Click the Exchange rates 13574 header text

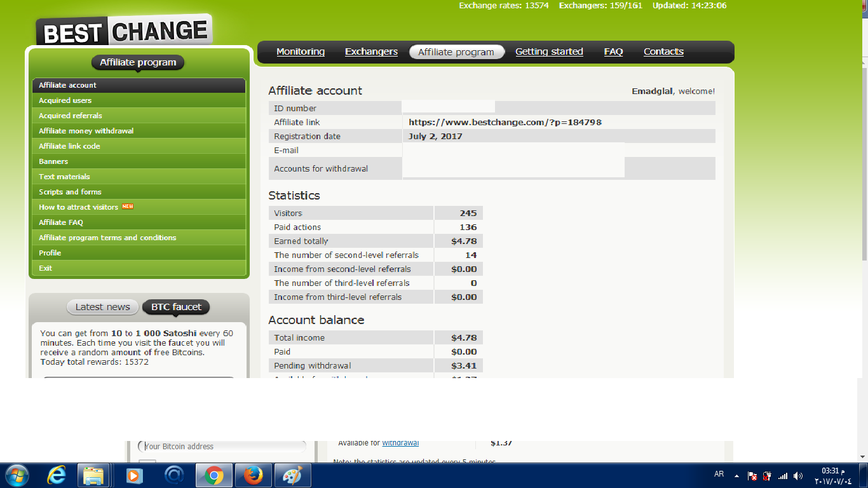pos(504,5)
